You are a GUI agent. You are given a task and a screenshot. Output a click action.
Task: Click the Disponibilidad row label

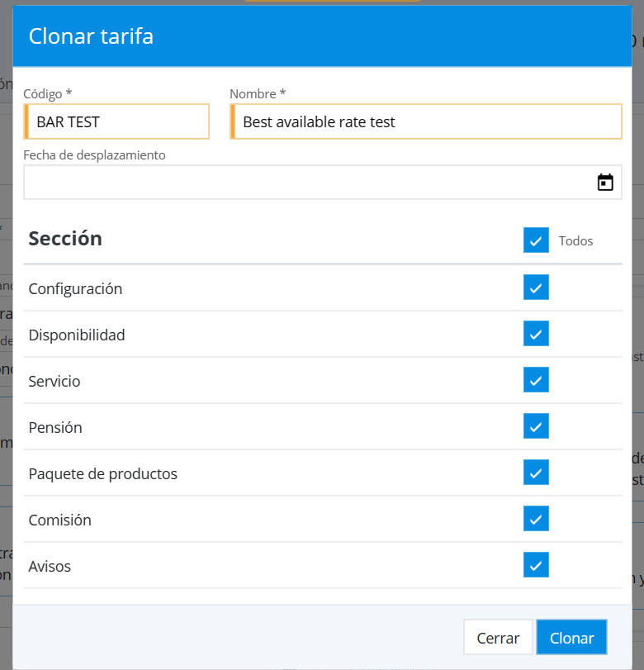[x=77, y=335]
